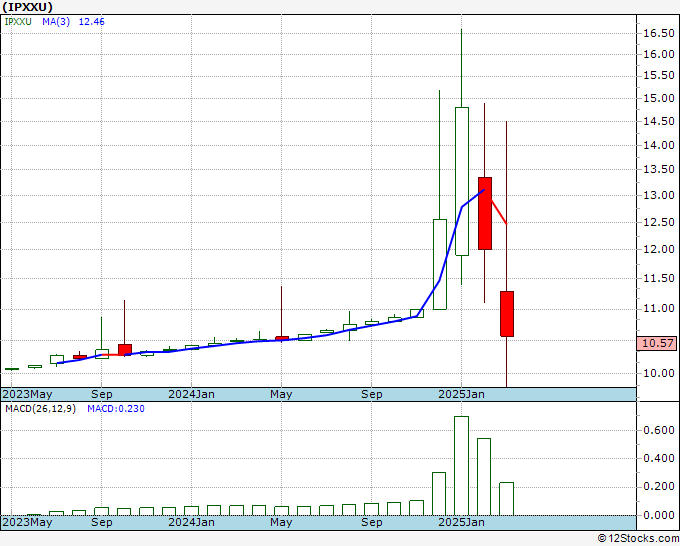
Task: Click the red candlestick body near 13.00
Action: tap(485, 213)
